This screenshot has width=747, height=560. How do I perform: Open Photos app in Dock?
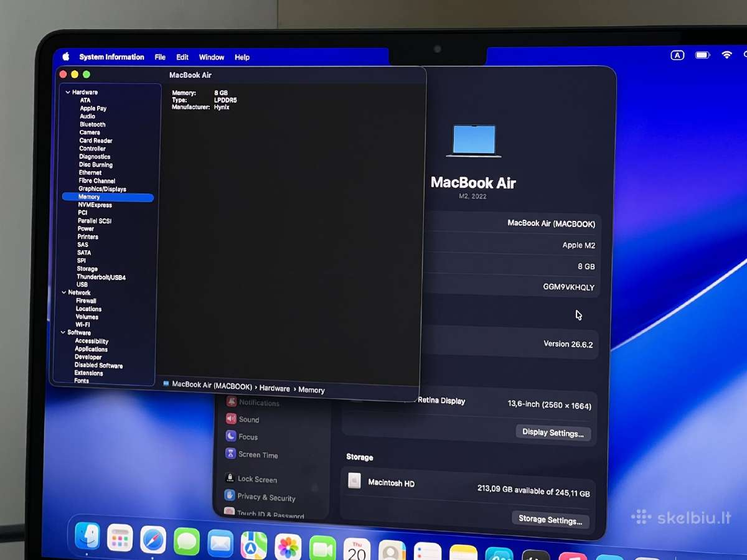pyautogui.click(x=288, y=546)
